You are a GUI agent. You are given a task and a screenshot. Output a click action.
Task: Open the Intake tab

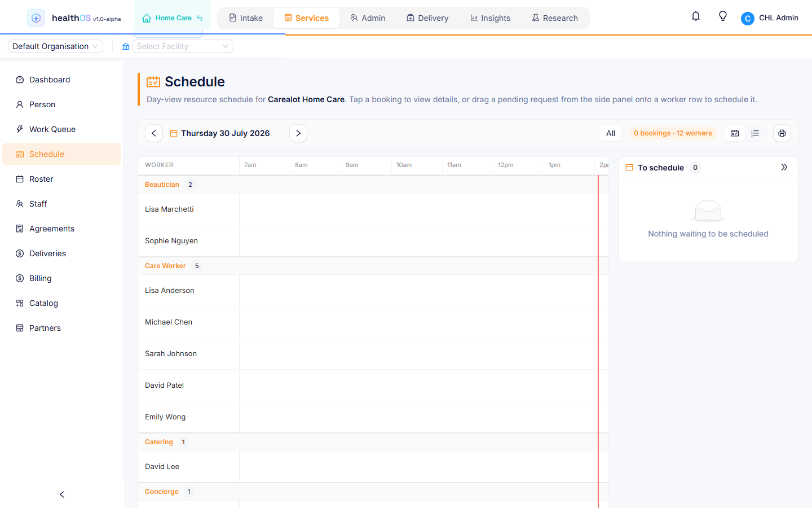246,18
